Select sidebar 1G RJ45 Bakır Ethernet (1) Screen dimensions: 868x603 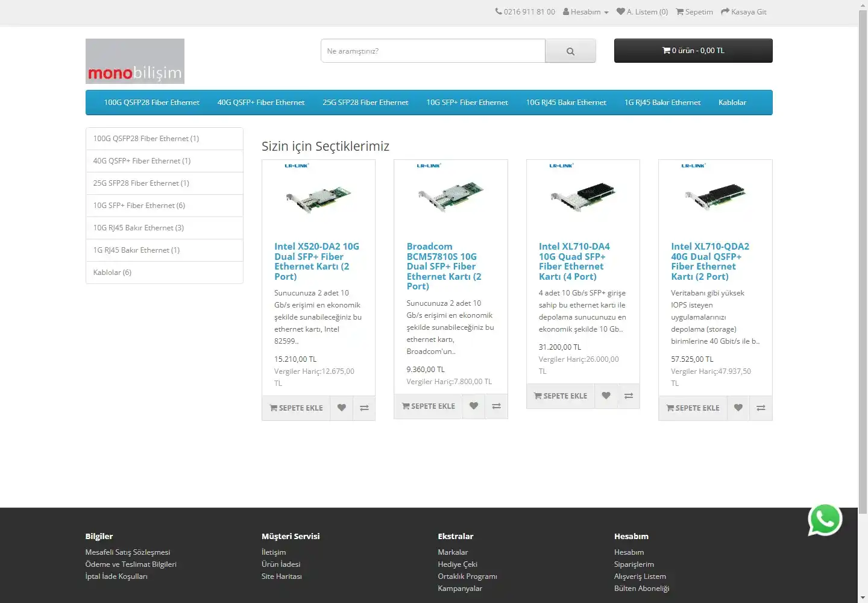point(165,250)
